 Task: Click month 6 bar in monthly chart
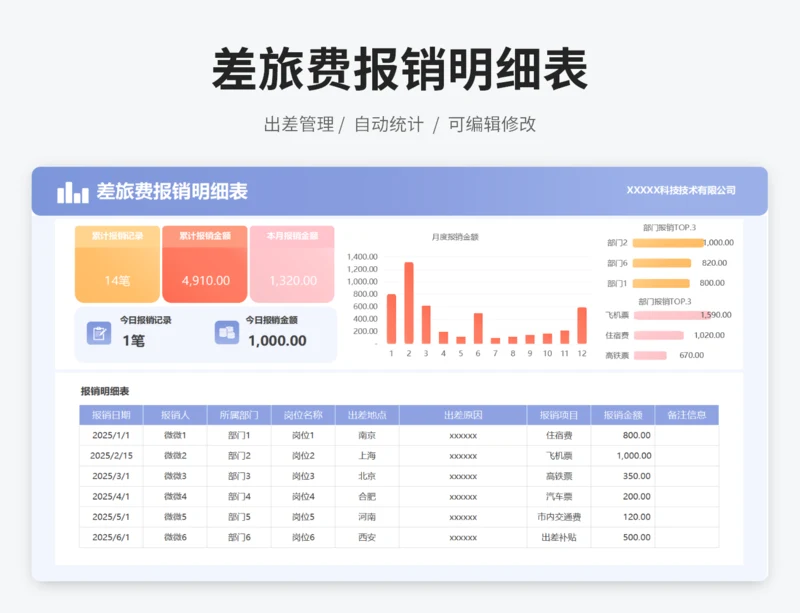click(478, 328)
